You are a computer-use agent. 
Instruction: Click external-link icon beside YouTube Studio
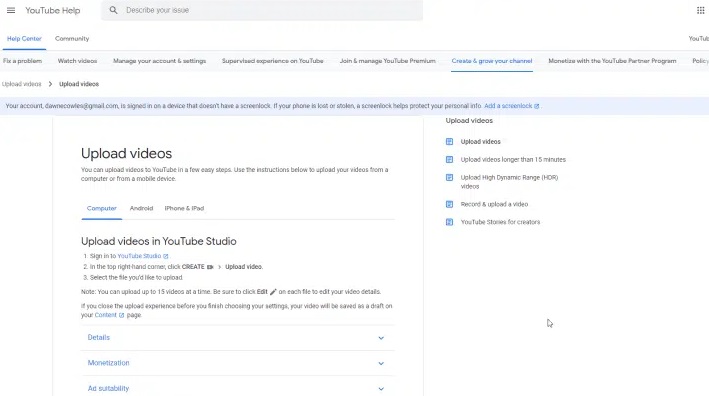(x=165, y=256)
